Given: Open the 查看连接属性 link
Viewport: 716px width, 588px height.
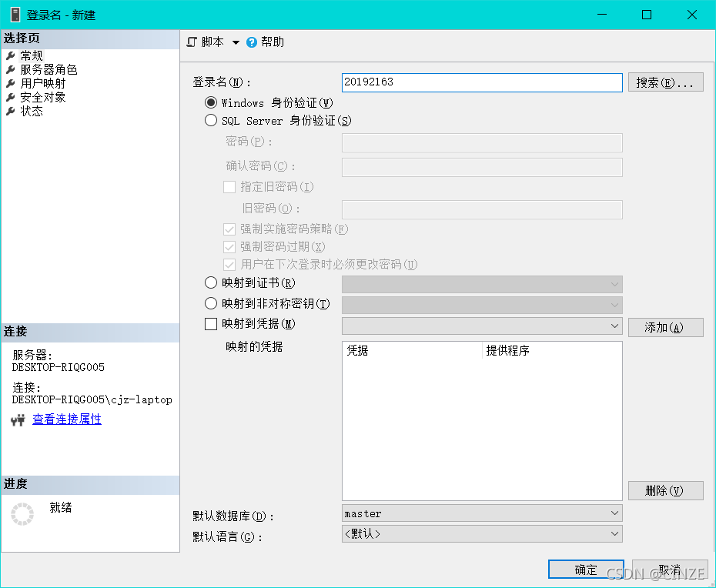Looking at the screenshot, I should click(x=67, y=419).
